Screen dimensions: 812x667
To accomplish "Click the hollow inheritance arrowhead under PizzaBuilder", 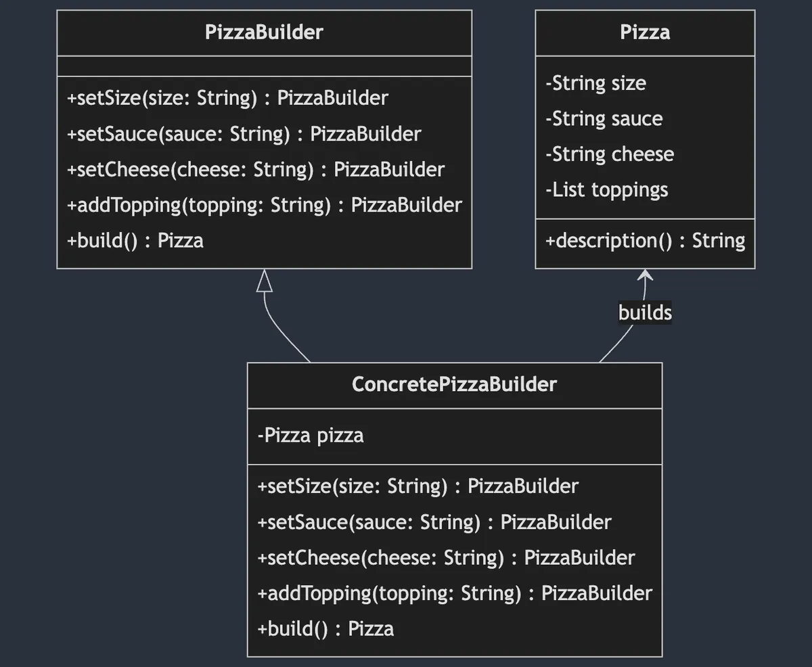I will [265, 281].
